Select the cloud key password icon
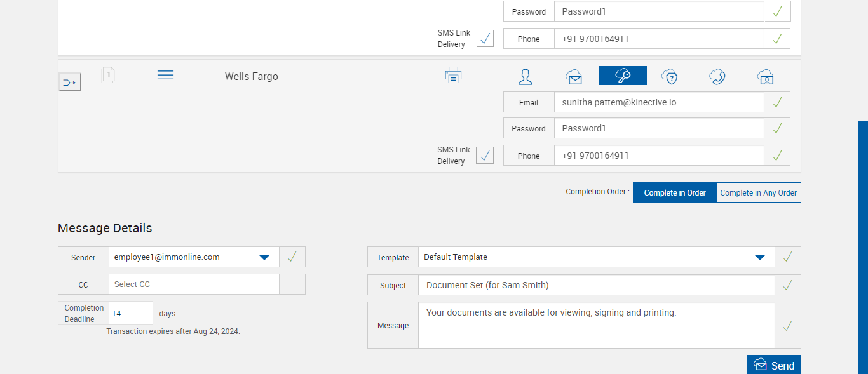This screenshot has width=868, height=374. click(623, 76)
